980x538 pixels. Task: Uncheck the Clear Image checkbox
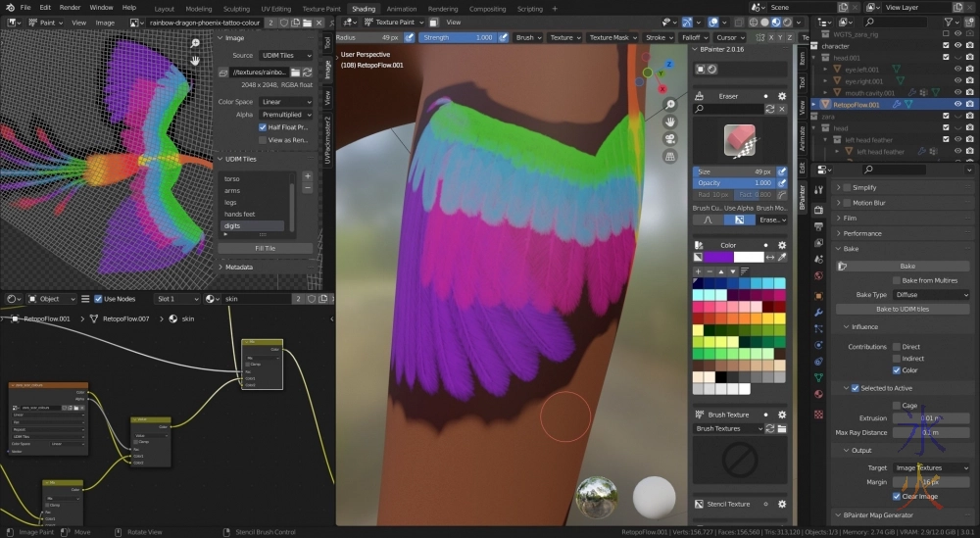pos(897,496)
